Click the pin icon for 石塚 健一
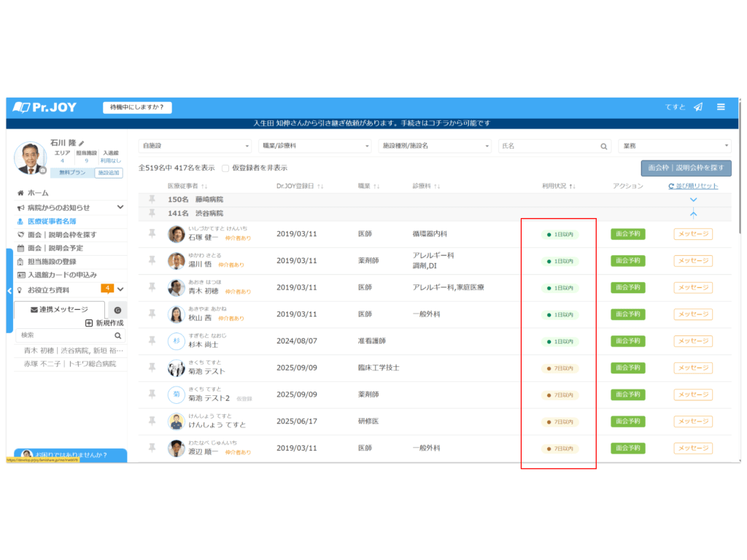 click(152, 233)
